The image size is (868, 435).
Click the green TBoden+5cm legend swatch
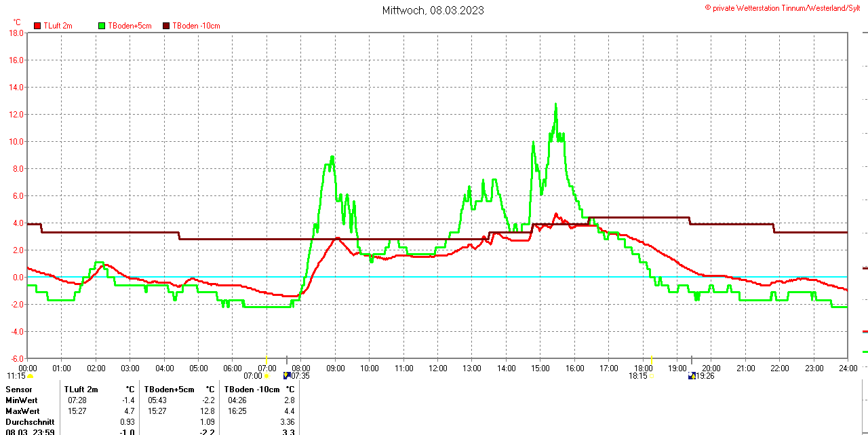click(102, 26)
